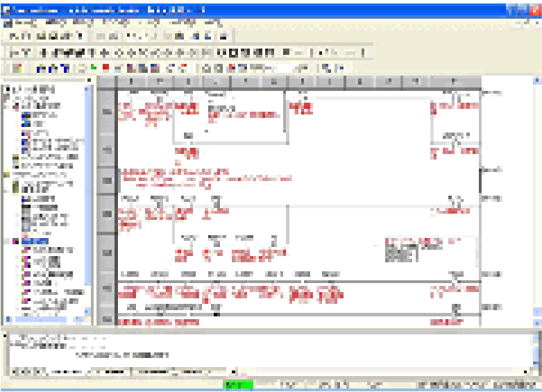This screenshot has height=392, width=542.
Task: Click the red stop icon in the third toolbar row
Action: 105,68
